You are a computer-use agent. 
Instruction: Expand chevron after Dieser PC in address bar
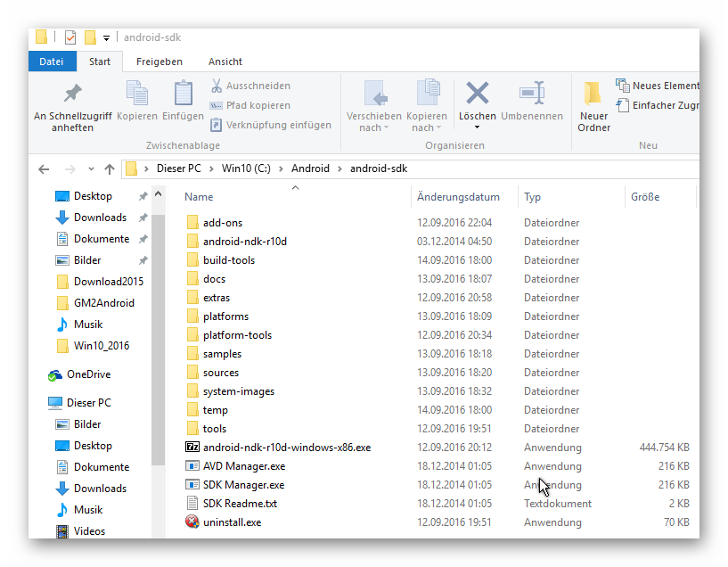click(x=211, y=168)
